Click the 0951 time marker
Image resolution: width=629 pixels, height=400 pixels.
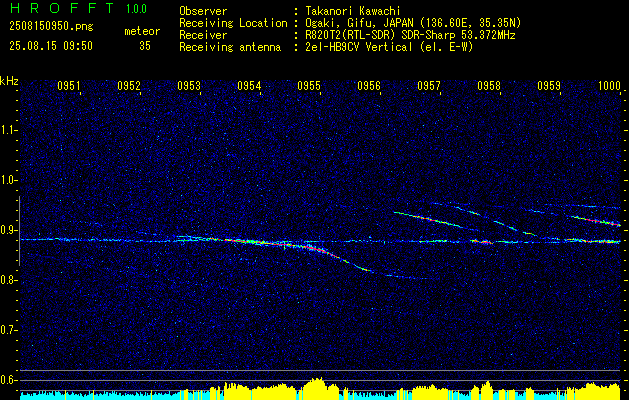point(69,86)
